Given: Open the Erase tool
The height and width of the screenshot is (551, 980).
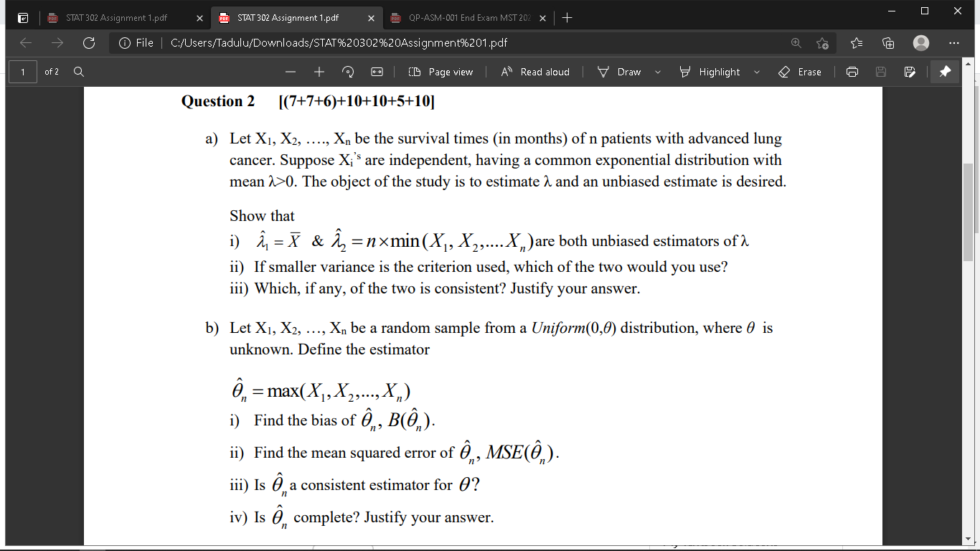Looking at the screenshot, I should [x=800, y=72].
